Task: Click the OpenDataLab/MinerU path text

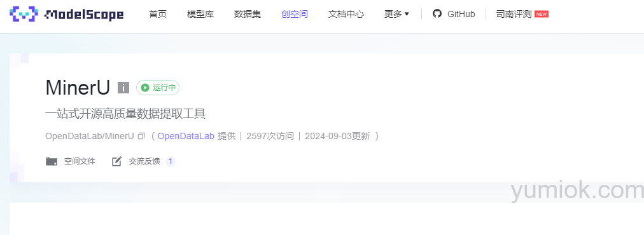Action: click(x=90, y=136)
